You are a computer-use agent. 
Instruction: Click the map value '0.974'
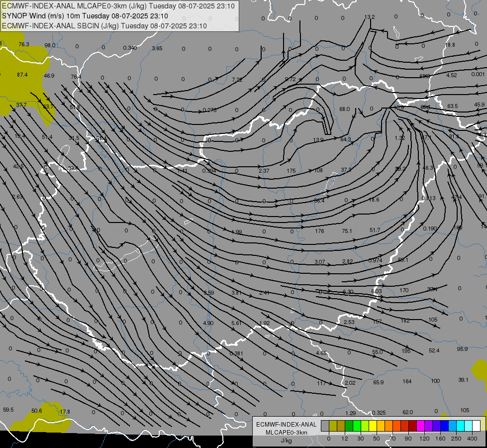(375, 260)
